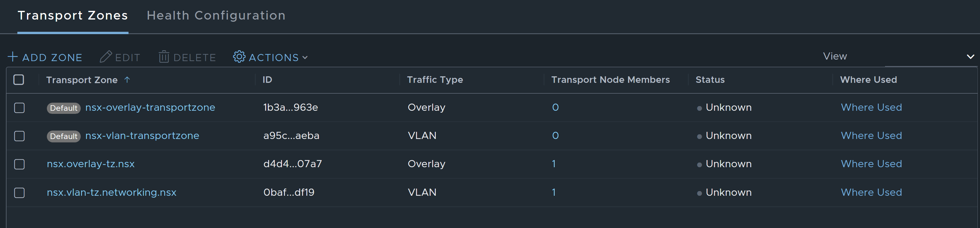Click the Default badge on nsx-vlan-transportzone

coord(64,136)
